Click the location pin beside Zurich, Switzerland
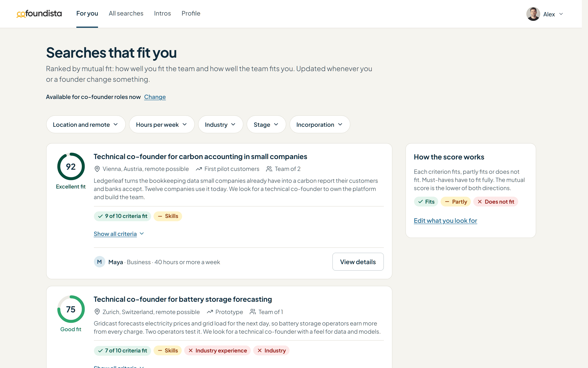588x368 pixels. 97,312
